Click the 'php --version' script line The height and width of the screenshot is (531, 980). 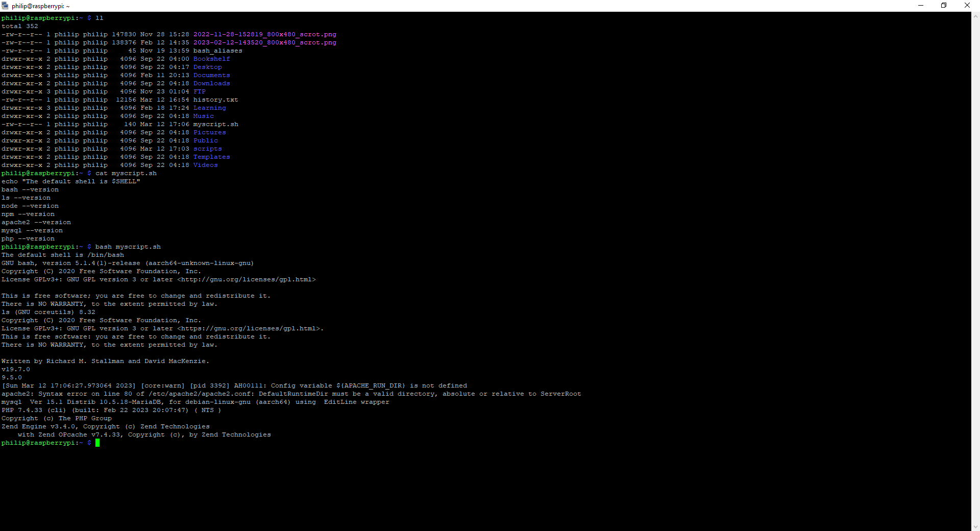click(28, 238)
